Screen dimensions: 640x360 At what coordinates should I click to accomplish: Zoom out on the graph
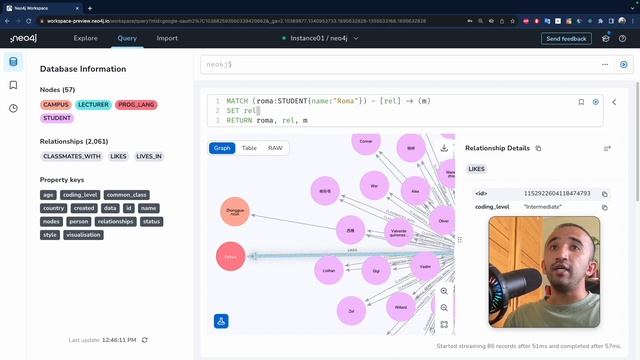pos(444,308)
